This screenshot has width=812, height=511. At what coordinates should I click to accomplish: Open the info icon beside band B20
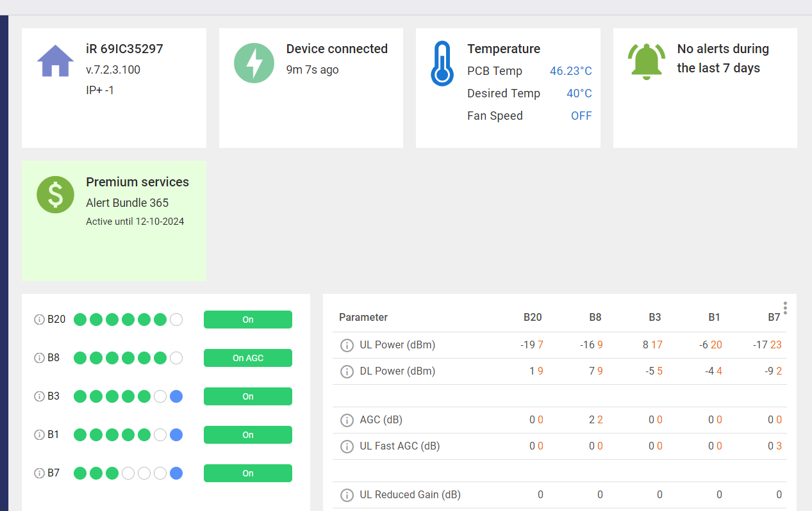pos(39,320)
